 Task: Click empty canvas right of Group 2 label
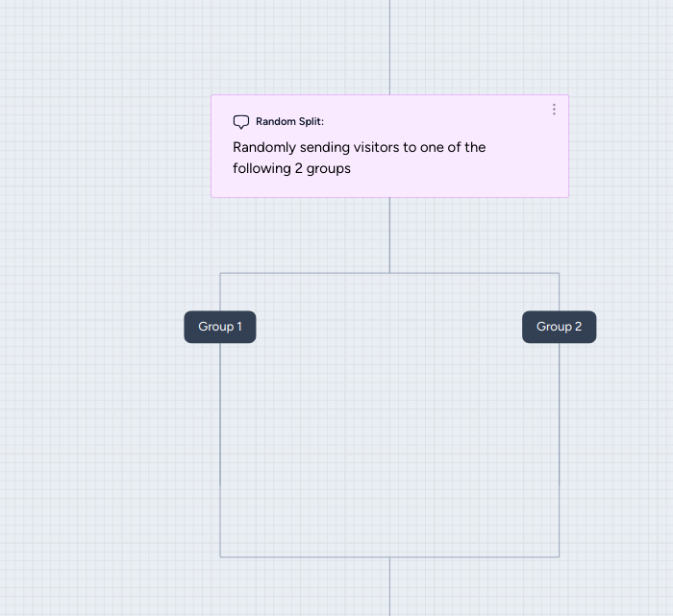(x=635, y=327)
